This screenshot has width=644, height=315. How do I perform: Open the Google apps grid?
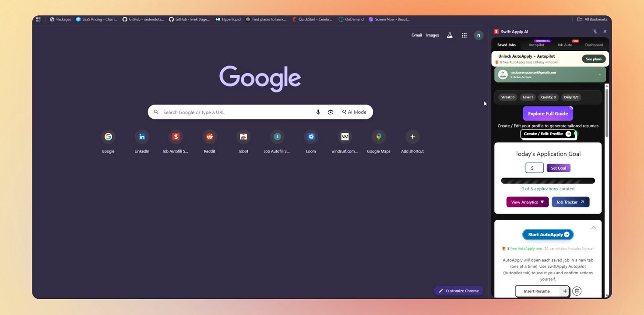coord(464,35)
